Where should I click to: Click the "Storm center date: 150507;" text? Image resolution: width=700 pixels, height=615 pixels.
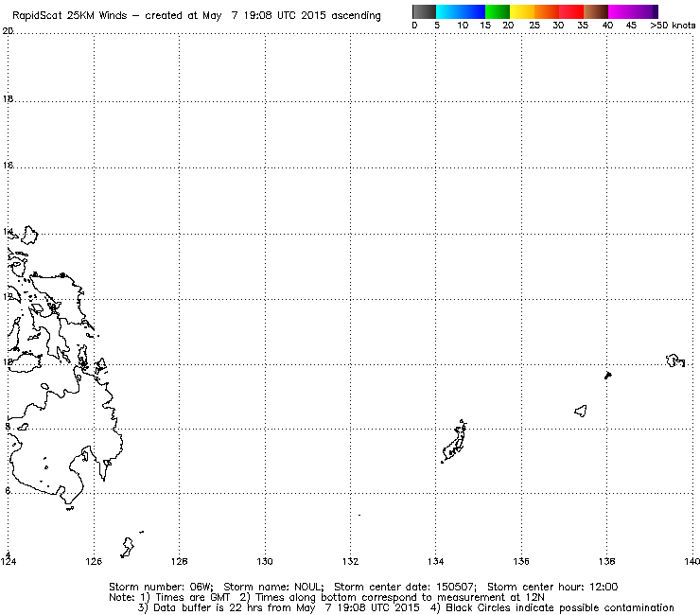tap(406, 587)
